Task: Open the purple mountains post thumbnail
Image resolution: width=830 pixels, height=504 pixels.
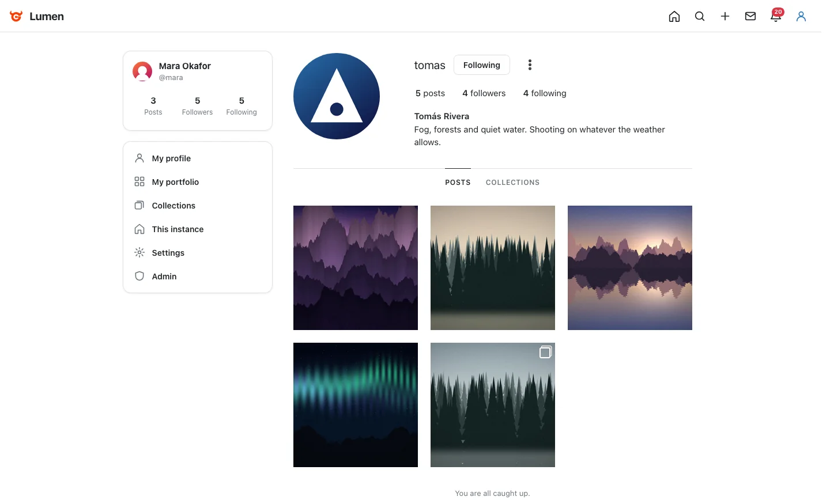Action: pos(356,268)
